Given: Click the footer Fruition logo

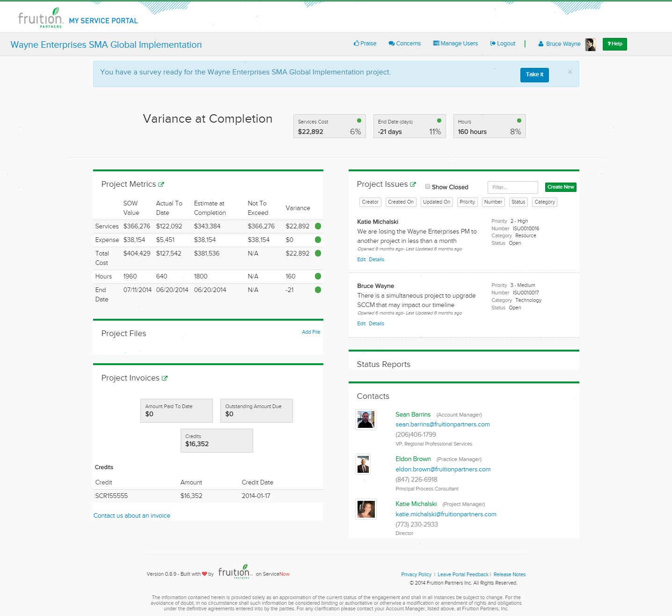Looking at the screenshot, I should 235,572.
